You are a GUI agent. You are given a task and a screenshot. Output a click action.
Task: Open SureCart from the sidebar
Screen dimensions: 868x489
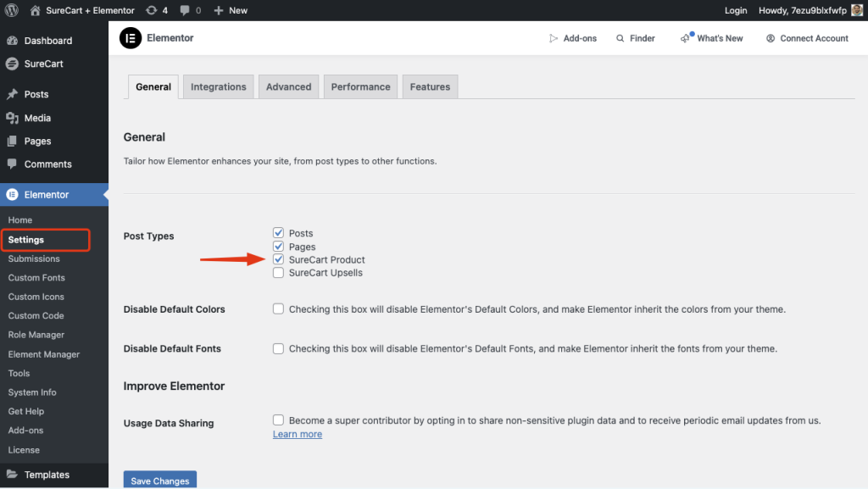click(x=43, y=64)
